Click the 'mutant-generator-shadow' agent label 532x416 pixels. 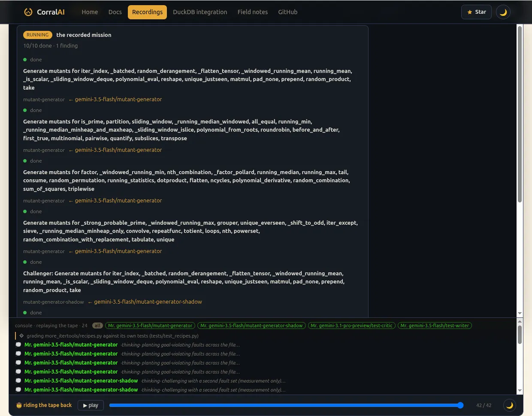[x=54, y=302]
